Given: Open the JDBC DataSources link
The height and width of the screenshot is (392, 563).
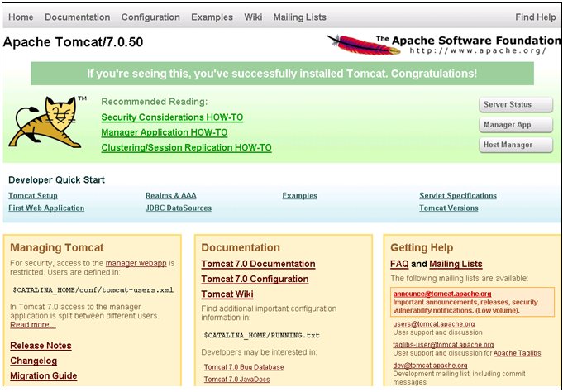Looking at the screenshot, I should (x=179, y=208).
